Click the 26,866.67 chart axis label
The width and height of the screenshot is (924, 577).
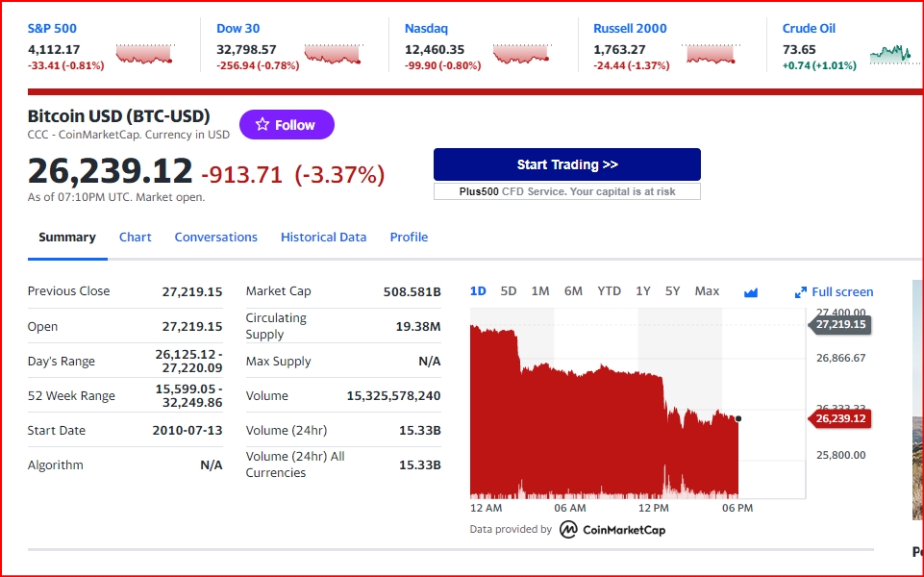[841, 358]
